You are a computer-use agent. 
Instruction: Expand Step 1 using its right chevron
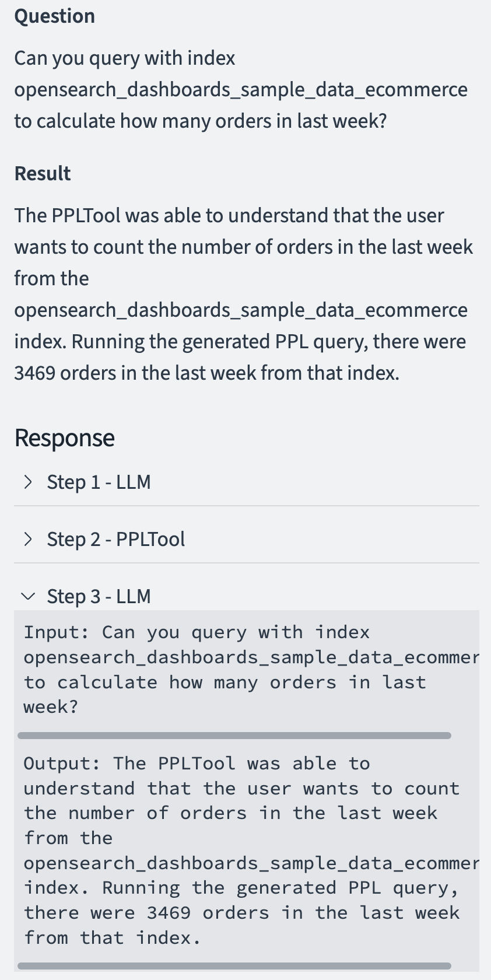28,482
